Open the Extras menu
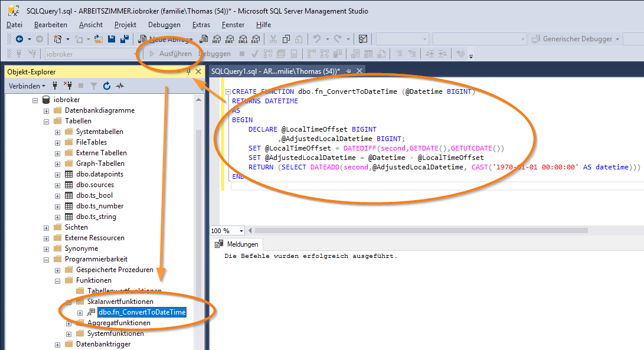 tap(201, 25)
